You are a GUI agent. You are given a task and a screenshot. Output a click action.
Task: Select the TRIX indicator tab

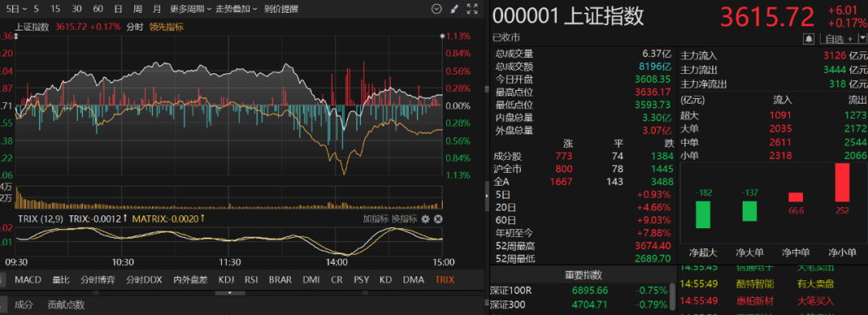coord(444,280)
